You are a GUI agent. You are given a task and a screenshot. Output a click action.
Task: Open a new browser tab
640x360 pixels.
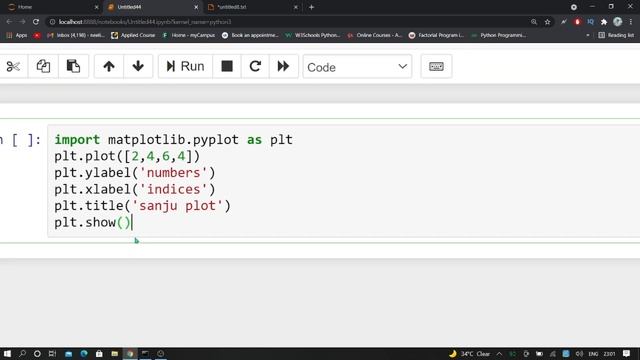(x=311, y=7)
